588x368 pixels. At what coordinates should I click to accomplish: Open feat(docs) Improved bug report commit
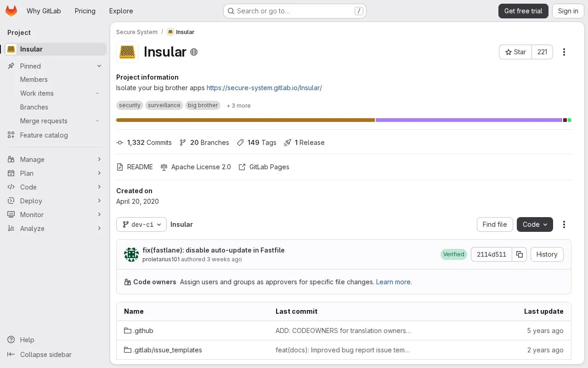click(343, 350)
